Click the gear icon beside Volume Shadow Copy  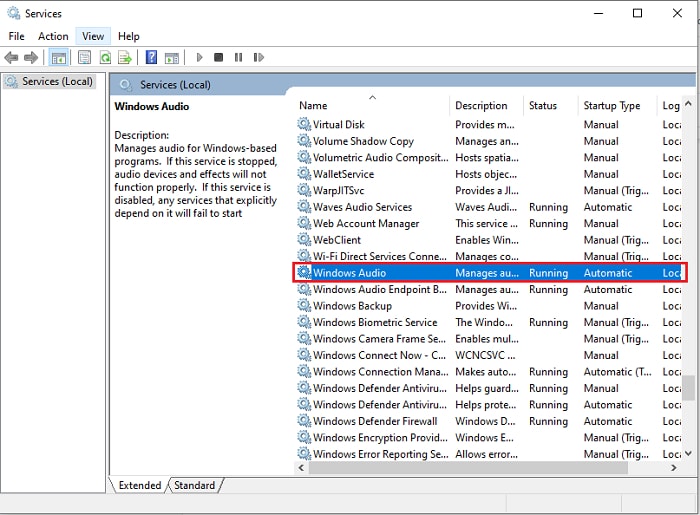(304, 141)
